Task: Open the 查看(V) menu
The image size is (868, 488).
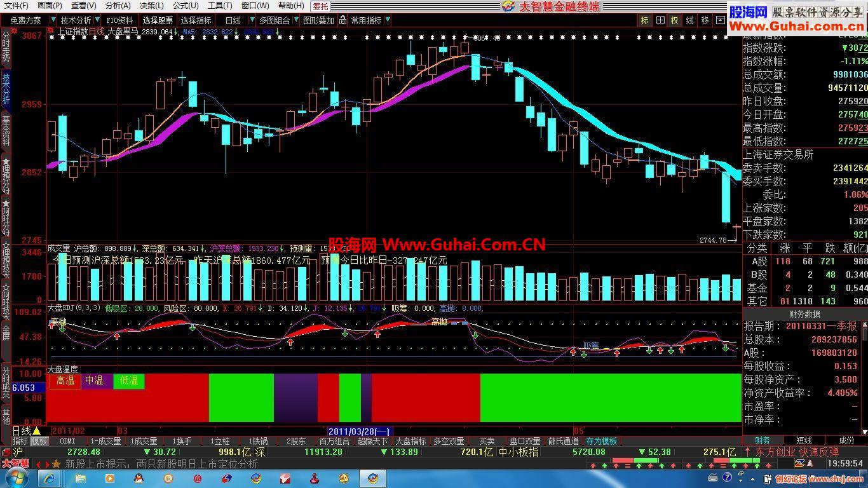Action: (x=84, y=6)
